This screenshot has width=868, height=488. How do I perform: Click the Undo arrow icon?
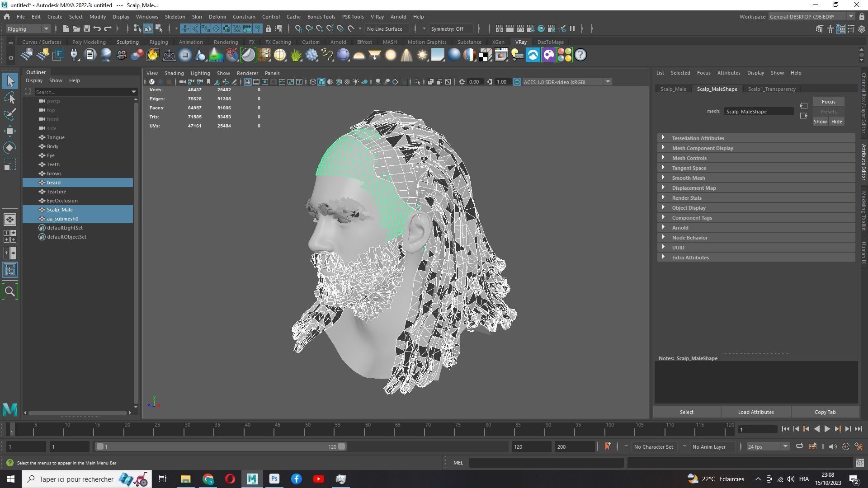tap(97, 29)
